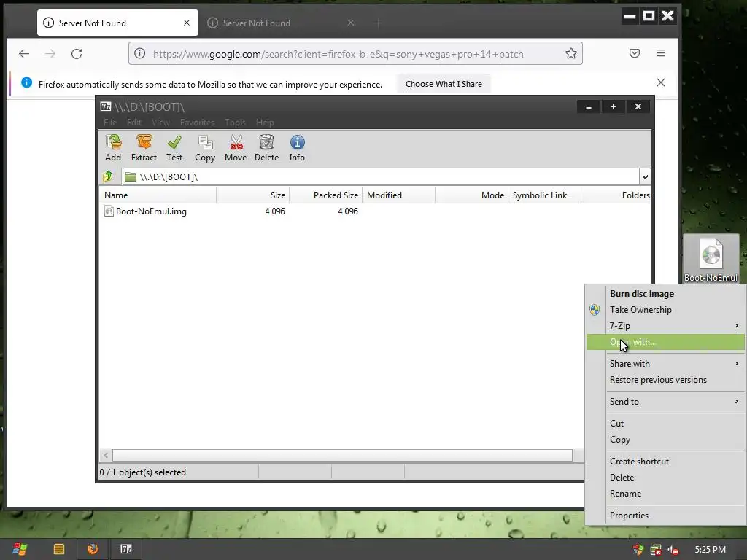Go up one folder level in 7-Zip
This screenshot has height=560, width=747.
coord(108,176)
